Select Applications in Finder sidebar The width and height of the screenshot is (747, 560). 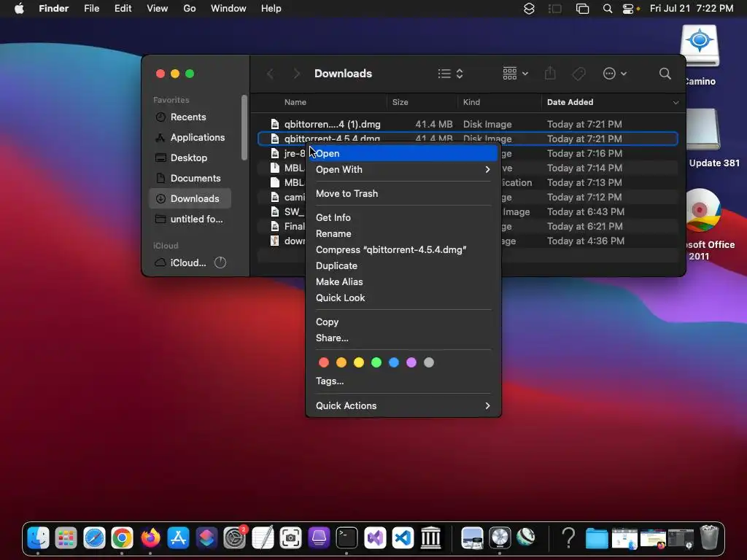point(190,138)
